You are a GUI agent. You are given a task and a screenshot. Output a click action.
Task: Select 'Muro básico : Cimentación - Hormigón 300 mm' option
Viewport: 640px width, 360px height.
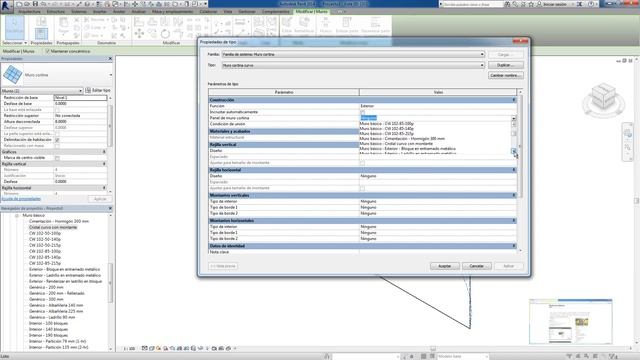[x=402, y=139]
